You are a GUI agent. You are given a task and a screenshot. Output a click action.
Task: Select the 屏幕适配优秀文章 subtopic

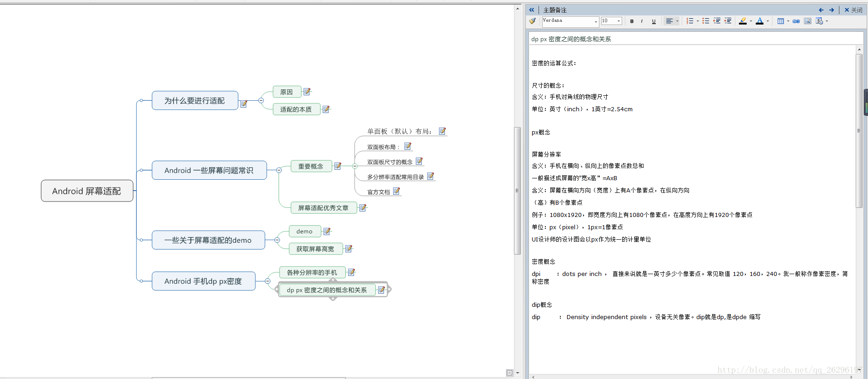click(x=324, y=208)
